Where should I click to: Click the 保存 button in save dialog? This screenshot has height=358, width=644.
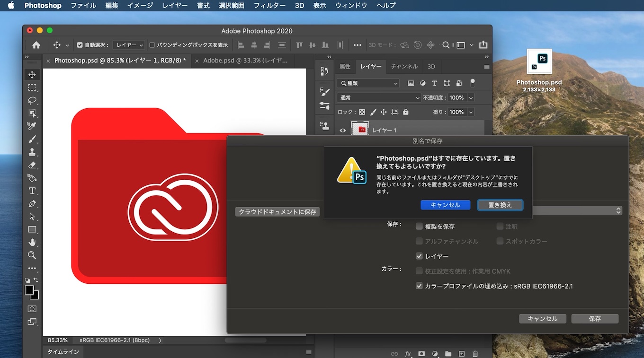(x=595, y=319)
